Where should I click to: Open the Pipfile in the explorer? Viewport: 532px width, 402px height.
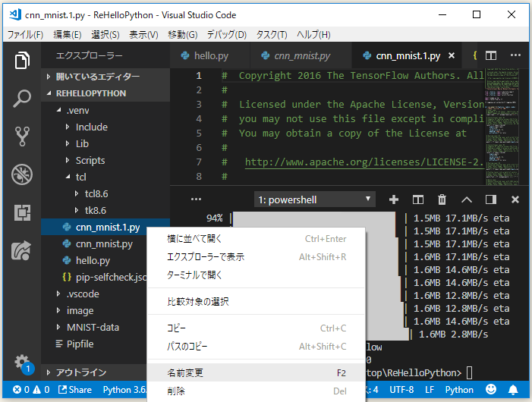pyautogui.click(x=93, y=344)
